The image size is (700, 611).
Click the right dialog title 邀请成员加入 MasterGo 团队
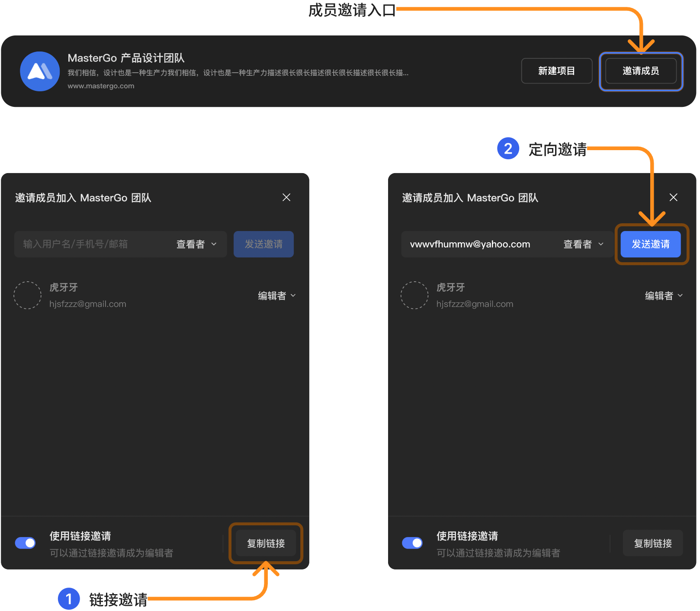pyautogui.click(x=470, y=198)
